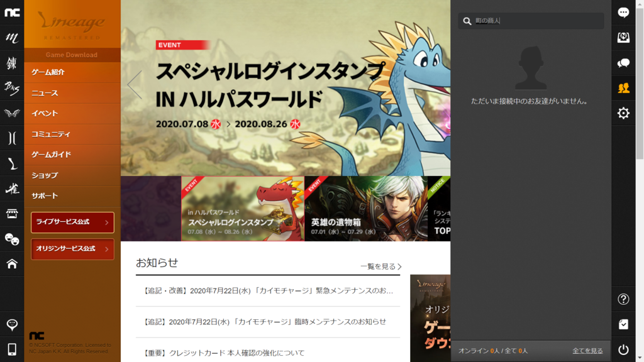Open the settings gear icon
The width and height of the screenshot is (644, 362).
[x=623, y=113]
